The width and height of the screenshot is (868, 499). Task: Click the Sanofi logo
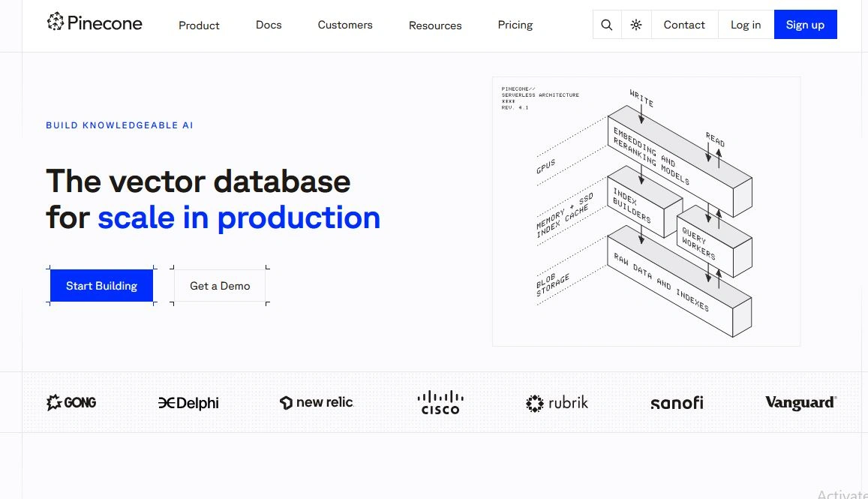677,403
